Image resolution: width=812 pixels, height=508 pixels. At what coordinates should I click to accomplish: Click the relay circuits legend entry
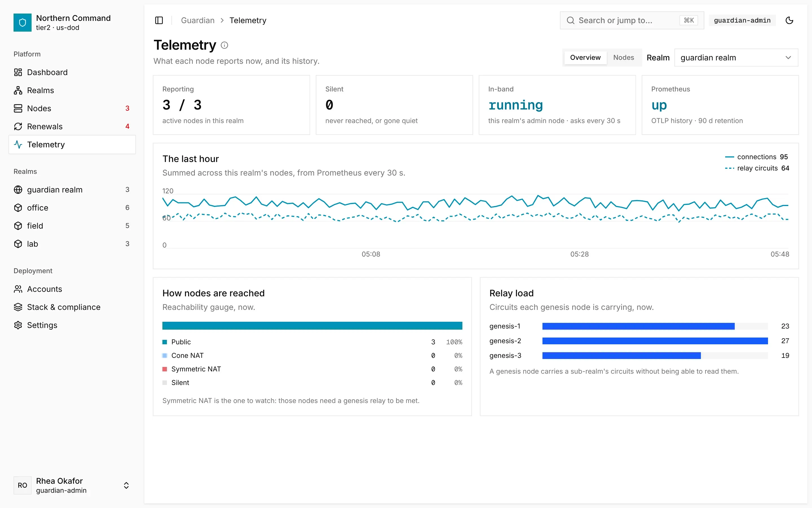[x=757, y=168]
